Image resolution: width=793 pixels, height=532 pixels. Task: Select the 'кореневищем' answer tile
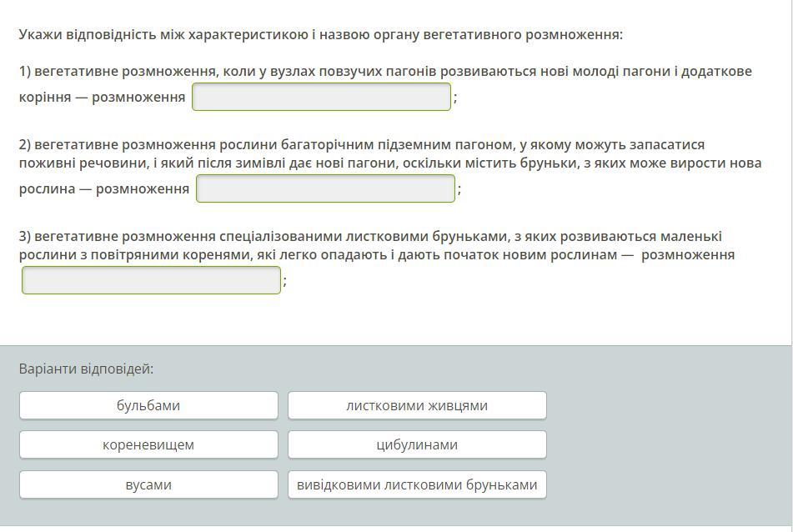pos(148,445)
